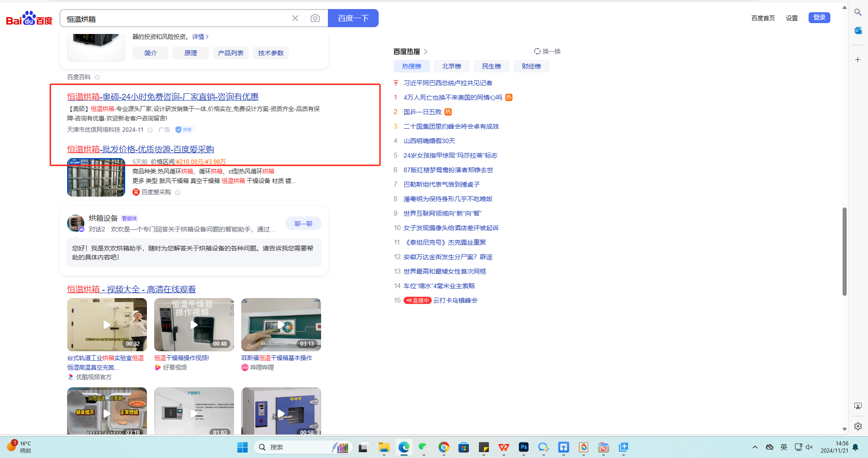Open Edge sidebar settings gear
This screenshot has width=868, height=458.
[x=858, y=426]
